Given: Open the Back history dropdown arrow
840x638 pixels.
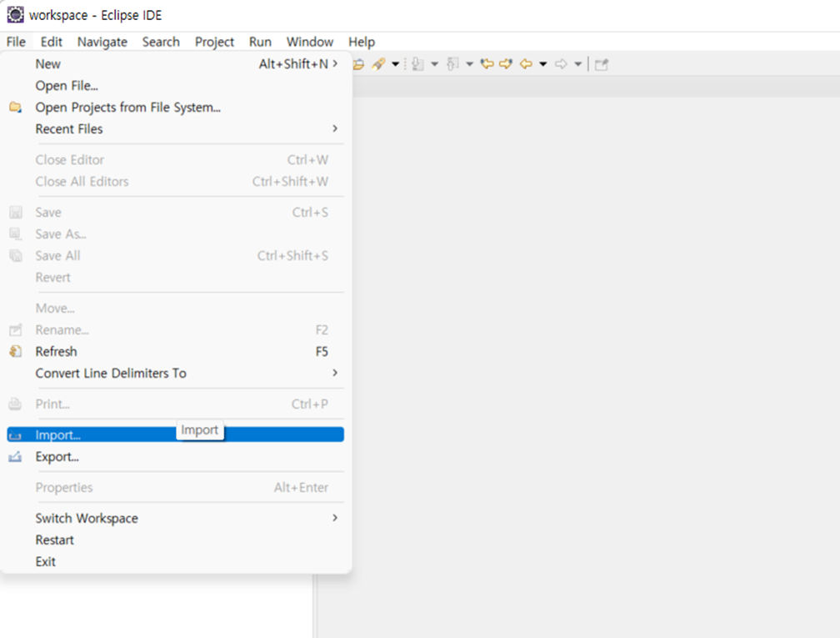Looking at the screenshot, I should pos(542,64).
